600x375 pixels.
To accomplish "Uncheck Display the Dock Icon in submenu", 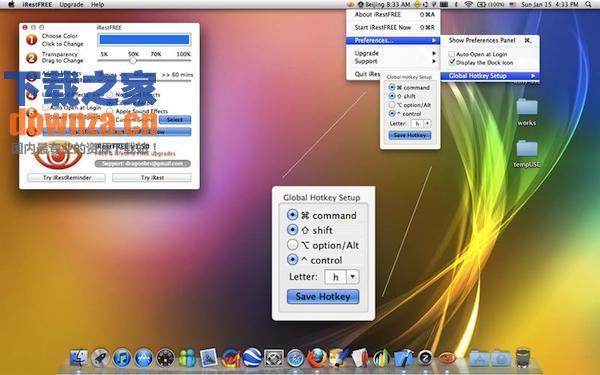I will point(452,62).
